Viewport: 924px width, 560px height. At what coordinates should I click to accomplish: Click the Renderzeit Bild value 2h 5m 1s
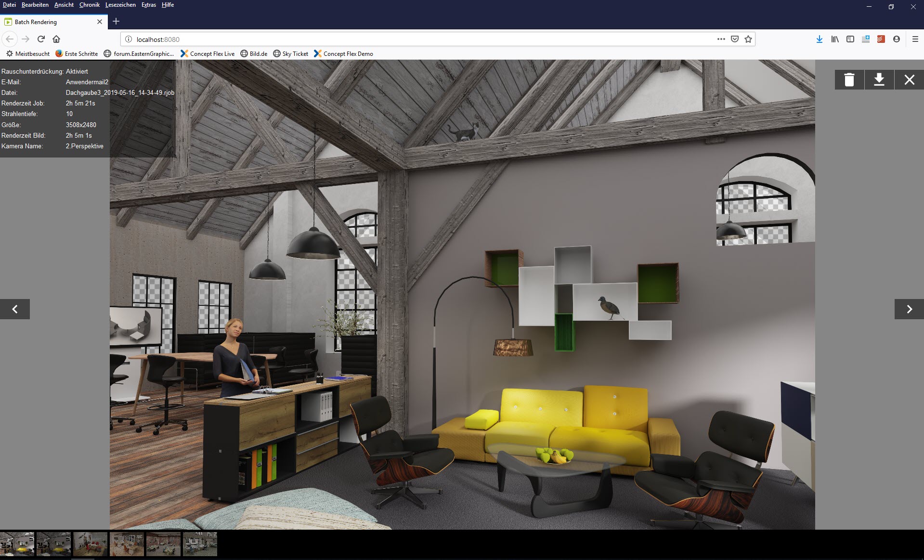79,135
